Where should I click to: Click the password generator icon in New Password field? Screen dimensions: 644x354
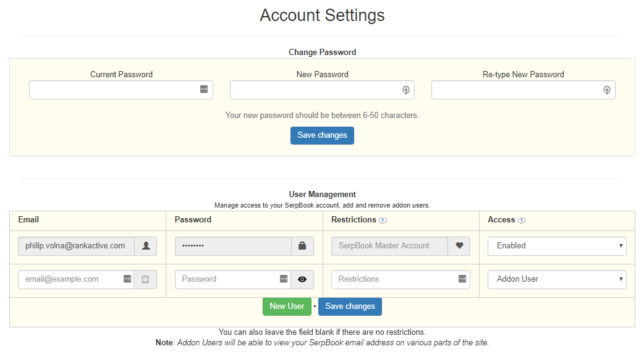(406, 90)
